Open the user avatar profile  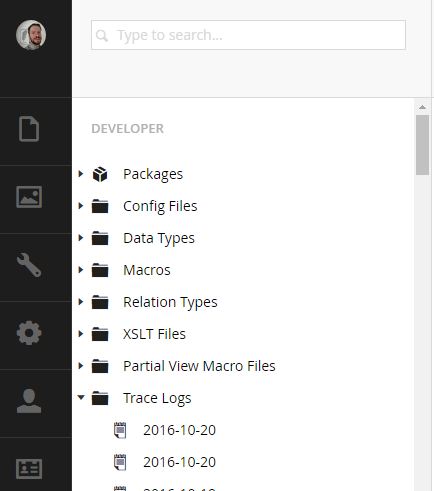click(x=31, y=35)
